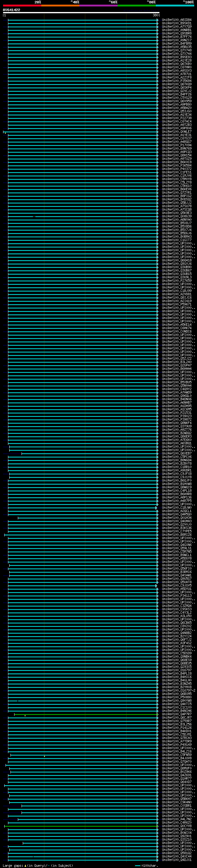Screen dimensions: 197x868
Task: Click the green ~80% identity legend segment
Action: pos(137,6)
